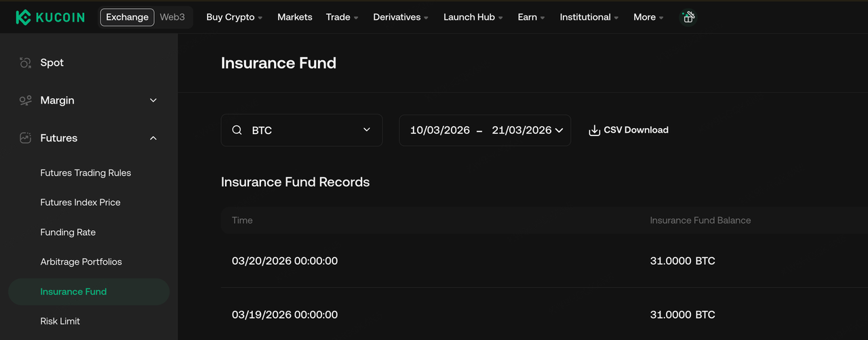Collapse the Futures section chevron
The height and width of the screenshot is (340, 868).
153,138
